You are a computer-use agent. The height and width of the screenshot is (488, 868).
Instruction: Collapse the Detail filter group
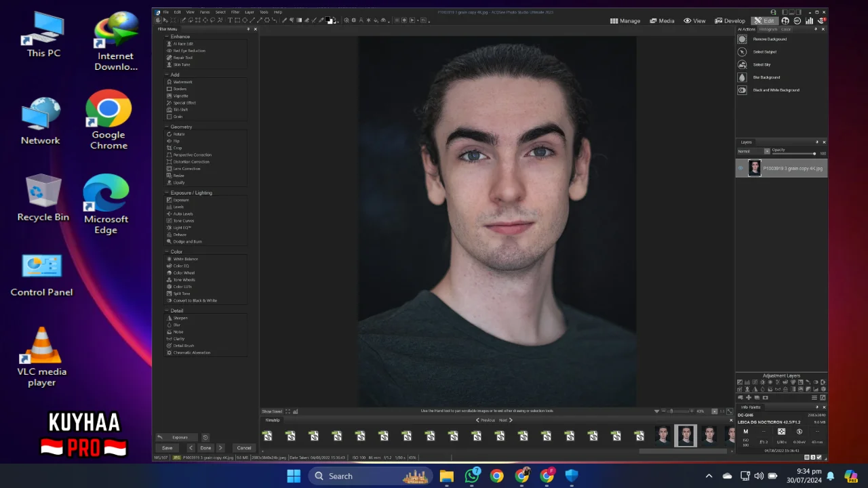[x=167, y=310]
